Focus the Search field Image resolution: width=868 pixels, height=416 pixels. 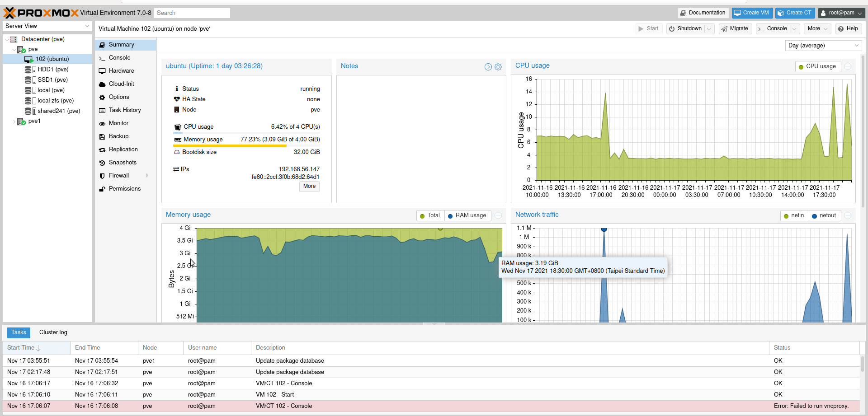(192, 13)
